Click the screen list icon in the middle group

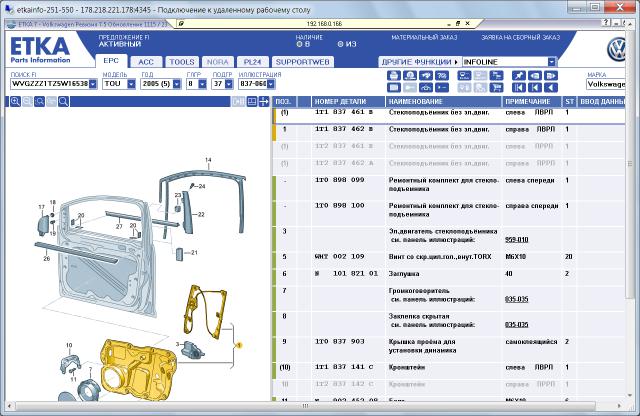464,76
